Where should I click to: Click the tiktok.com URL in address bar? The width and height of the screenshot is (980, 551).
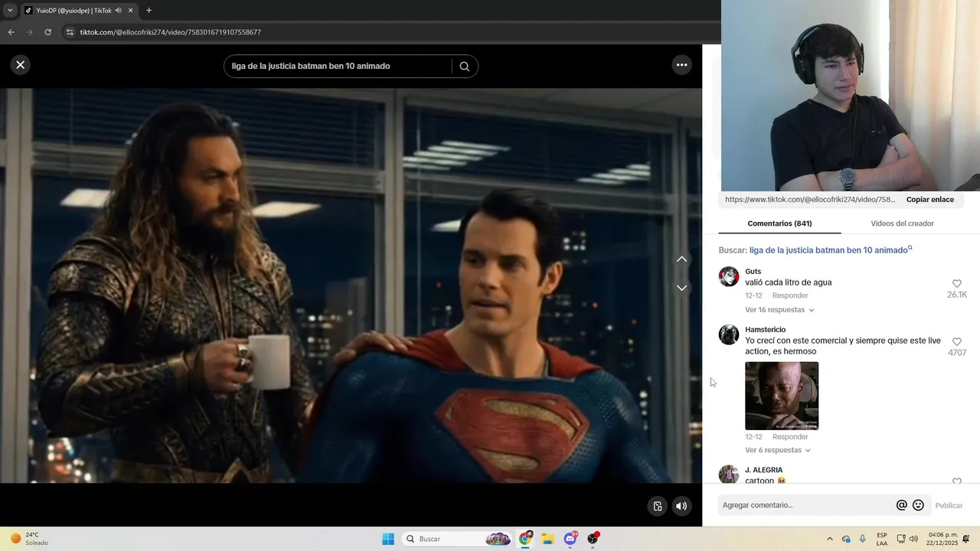click(170, 32)
